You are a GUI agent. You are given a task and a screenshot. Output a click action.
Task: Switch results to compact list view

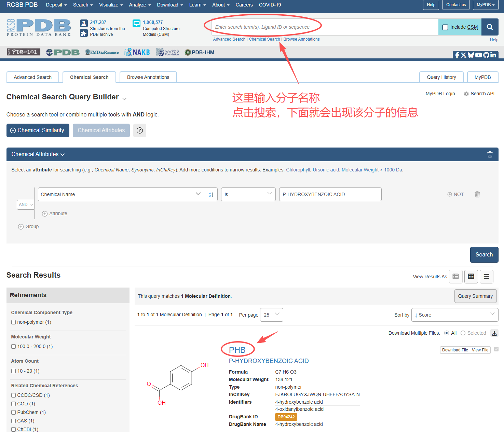coord(486,277)
